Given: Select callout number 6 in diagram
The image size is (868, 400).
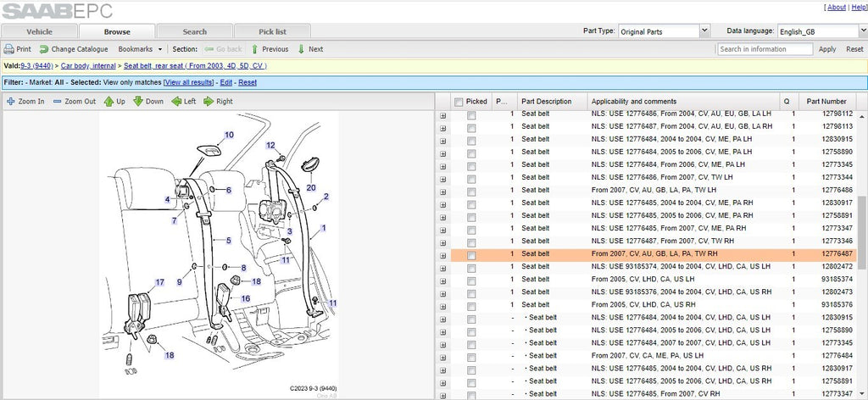Looking at the screenshot, I should (229, 190).
